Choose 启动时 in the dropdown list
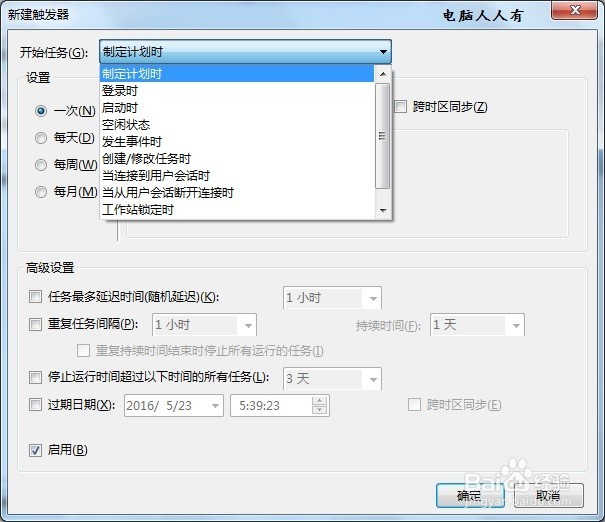 (237, 108)
